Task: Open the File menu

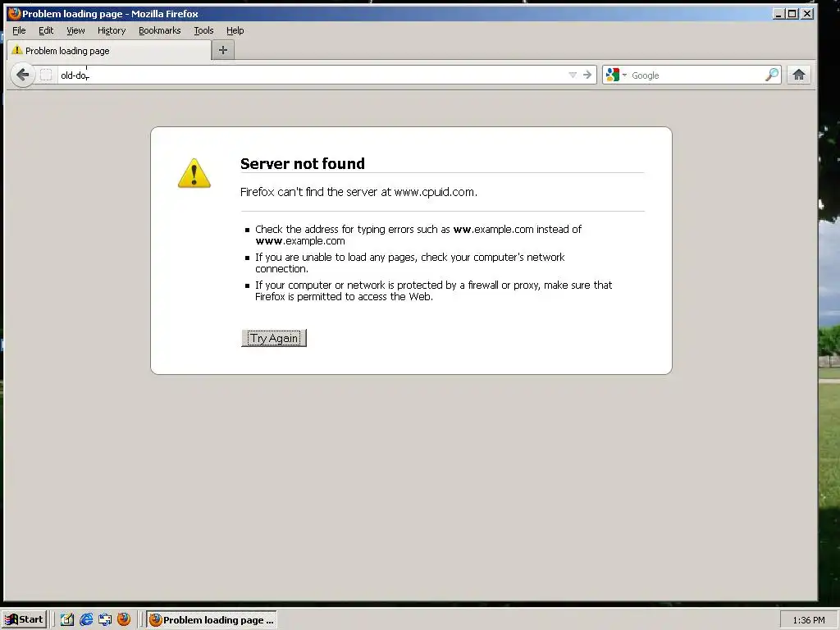Action: tap(20, 30)
